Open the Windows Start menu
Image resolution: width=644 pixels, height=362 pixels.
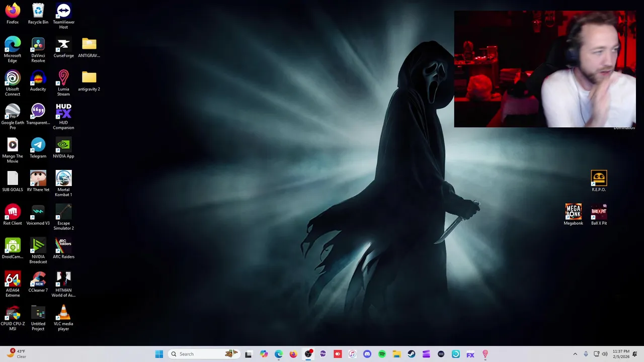(x=159, y=354)
